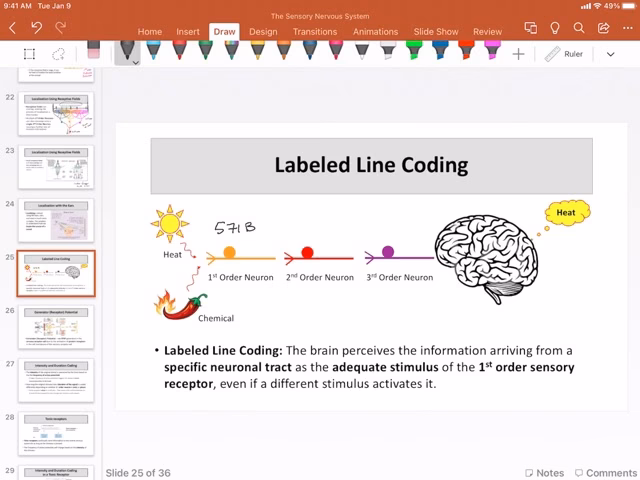Open the more options ellipsis menu
This screenshot has height=480, width=640.
click(x=628, y=28)
